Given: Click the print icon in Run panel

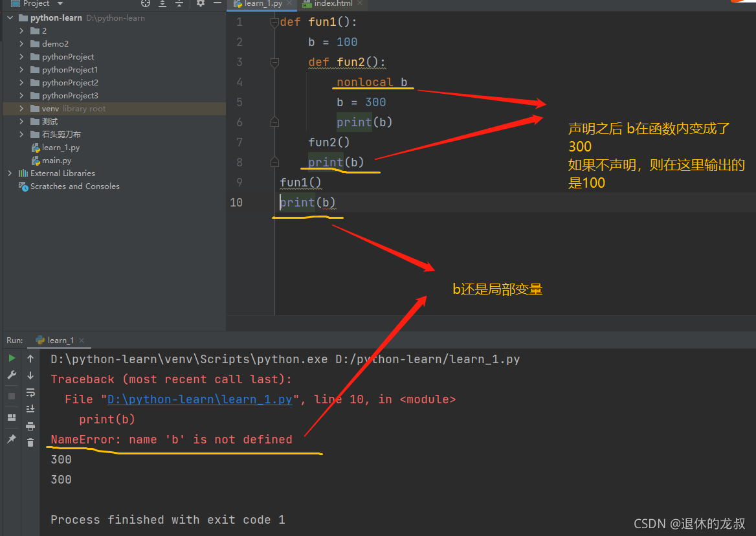Looking at the screenshot, I should (30, 425).
